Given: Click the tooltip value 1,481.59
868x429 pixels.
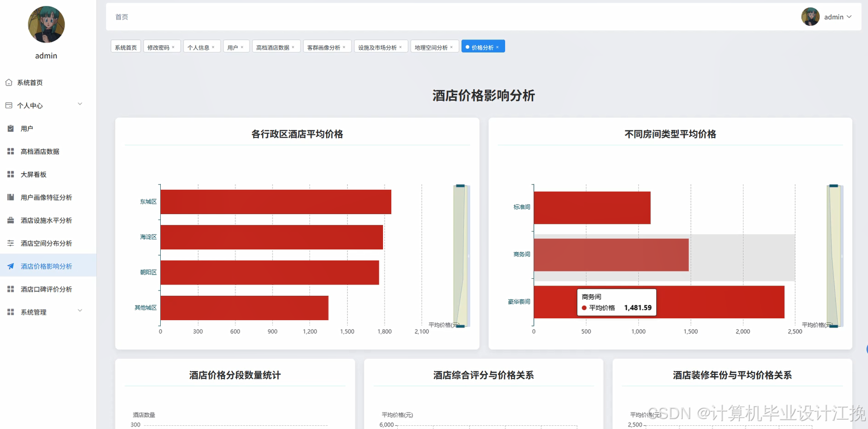Looking at the screenshot, I should (x=638, y=308).
